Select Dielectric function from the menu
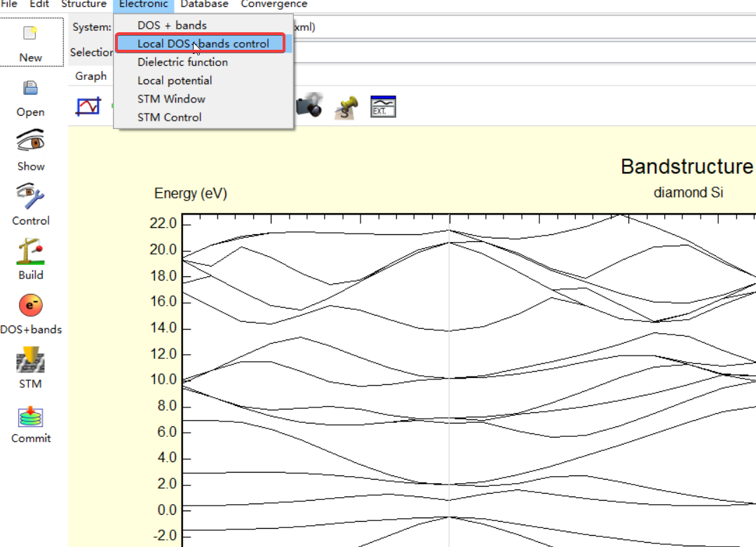This screenshot has width=756, height=547. point(183,62)
